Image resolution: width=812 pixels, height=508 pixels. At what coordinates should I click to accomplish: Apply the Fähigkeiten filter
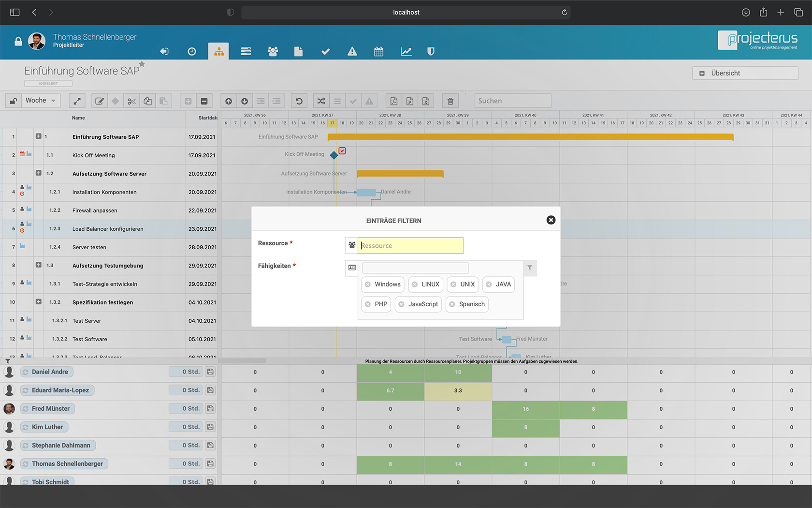[x=530, y=268]
